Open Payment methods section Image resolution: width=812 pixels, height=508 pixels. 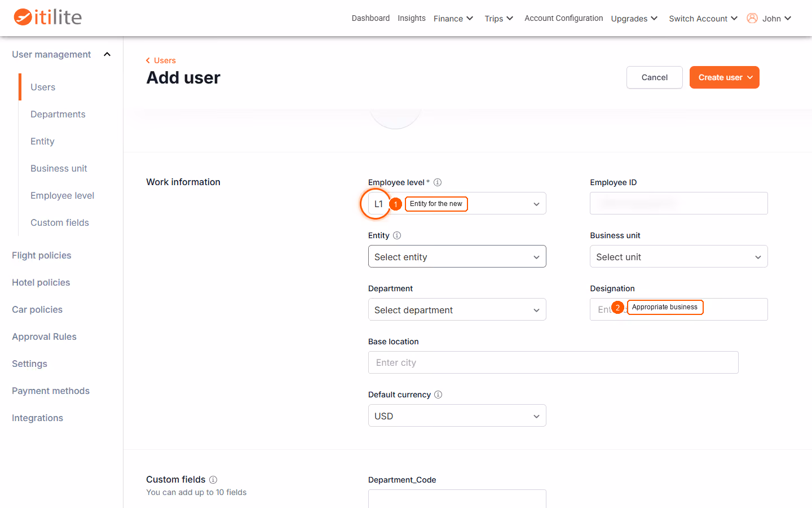(x=51, y=391)
